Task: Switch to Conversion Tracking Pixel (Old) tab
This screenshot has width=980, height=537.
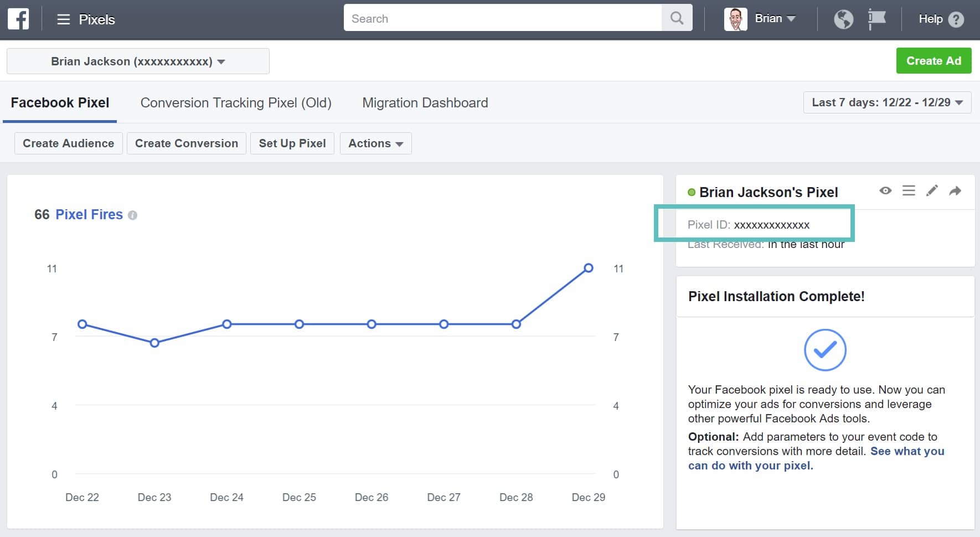Action: [x=236, y=102]
